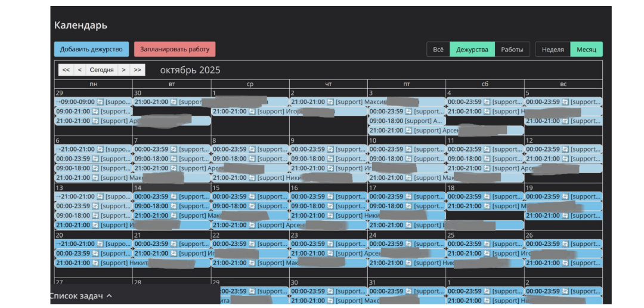Click repeat icon of 09:00-18:00 event on day 7

[x=174, y=159]
